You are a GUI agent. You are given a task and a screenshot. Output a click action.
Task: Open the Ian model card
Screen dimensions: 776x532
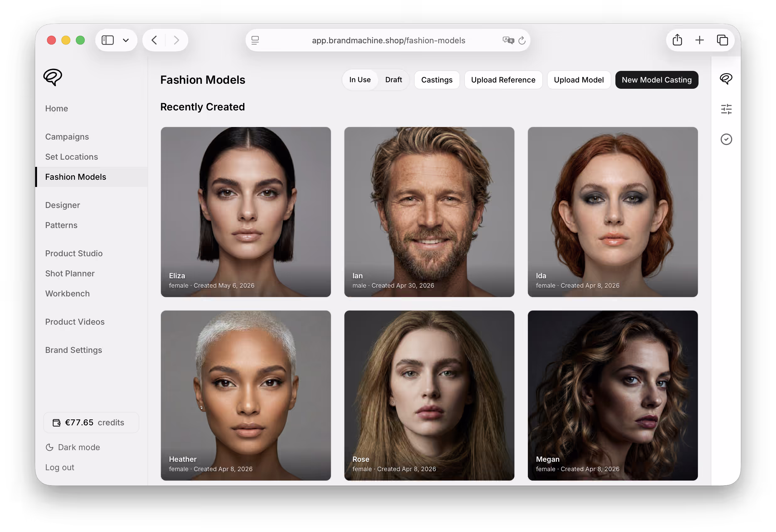click(x=429, y=212)
